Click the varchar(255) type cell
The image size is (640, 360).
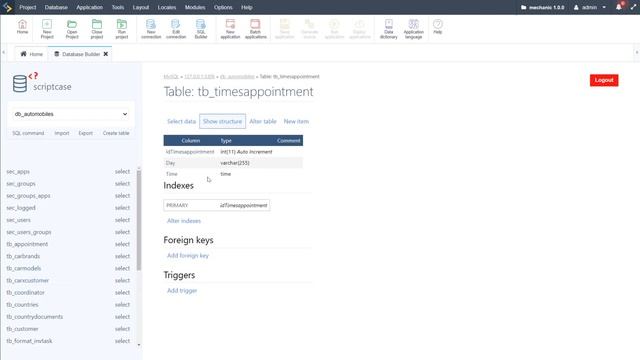click(x=235, y=163)
